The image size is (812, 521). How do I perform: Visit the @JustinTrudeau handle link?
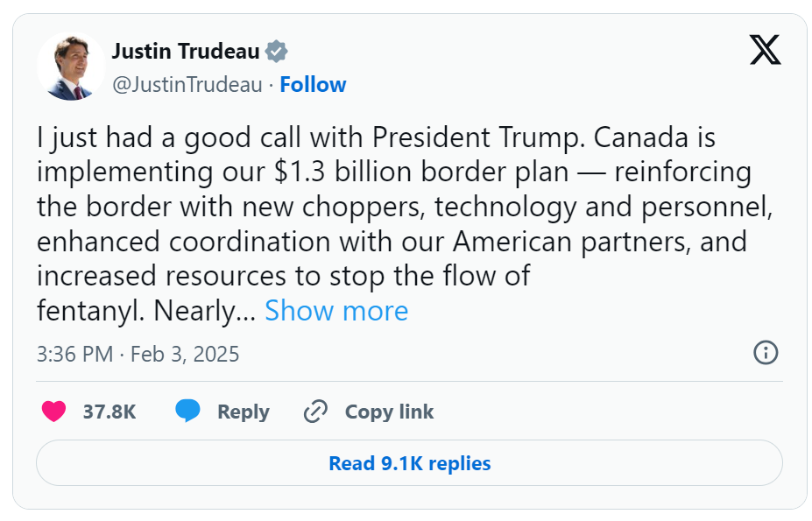(x=187, y=85)
